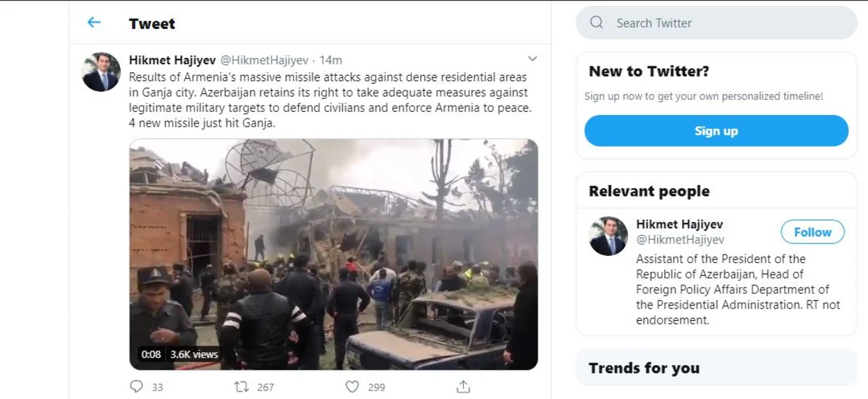Screen dimensions: 868x399
Task: Click the Trends for you heading
Action: click(644, 368)
